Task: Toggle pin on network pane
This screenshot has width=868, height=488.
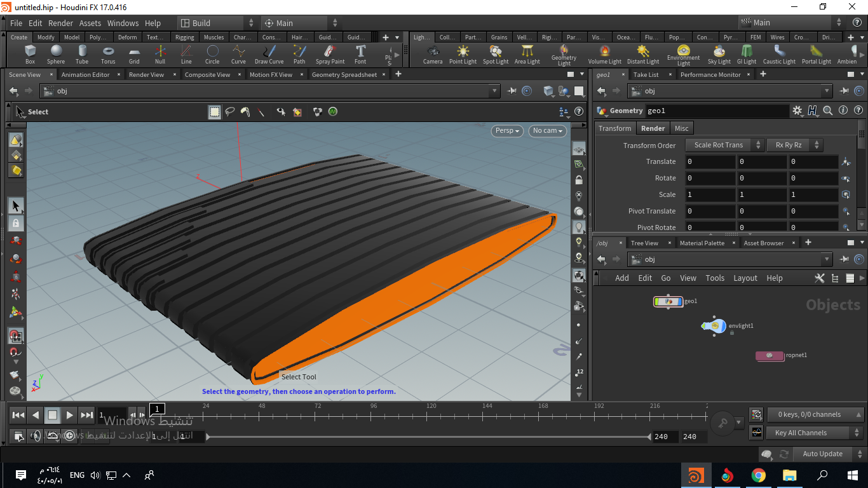Action: click(x=845, y=259)
